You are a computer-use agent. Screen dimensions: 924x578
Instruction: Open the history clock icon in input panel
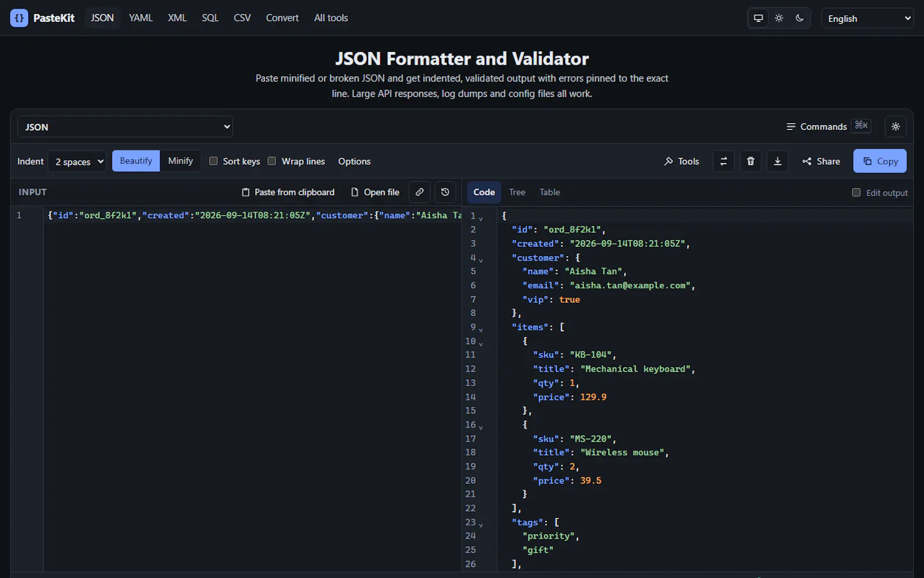click(x=445, y=192)
